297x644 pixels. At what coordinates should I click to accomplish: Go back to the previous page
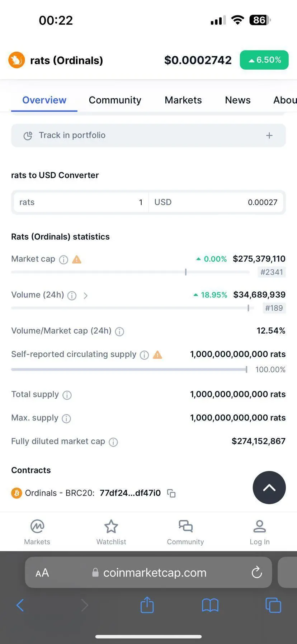(x=20, y=605)
